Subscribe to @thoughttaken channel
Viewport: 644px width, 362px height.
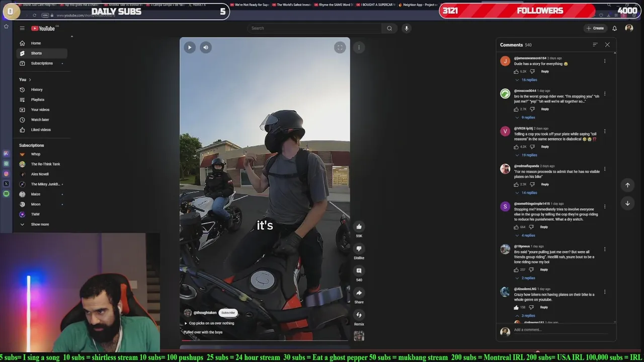228,313
